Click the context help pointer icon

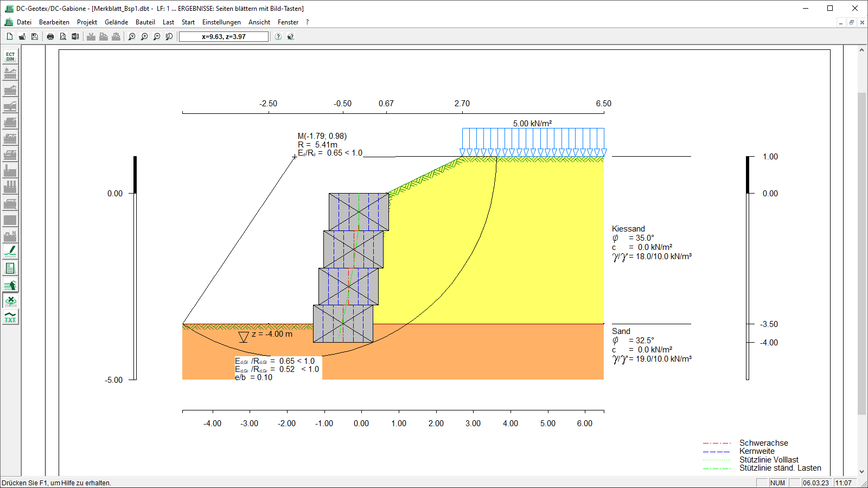pos(291,37)
